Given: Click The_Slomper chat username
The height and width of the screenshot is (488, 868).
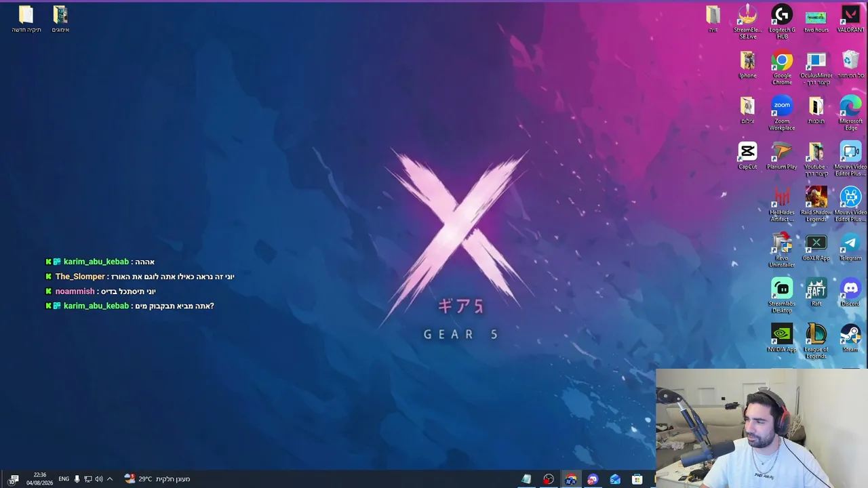Looking at the screenshot, I should (80, 277).
